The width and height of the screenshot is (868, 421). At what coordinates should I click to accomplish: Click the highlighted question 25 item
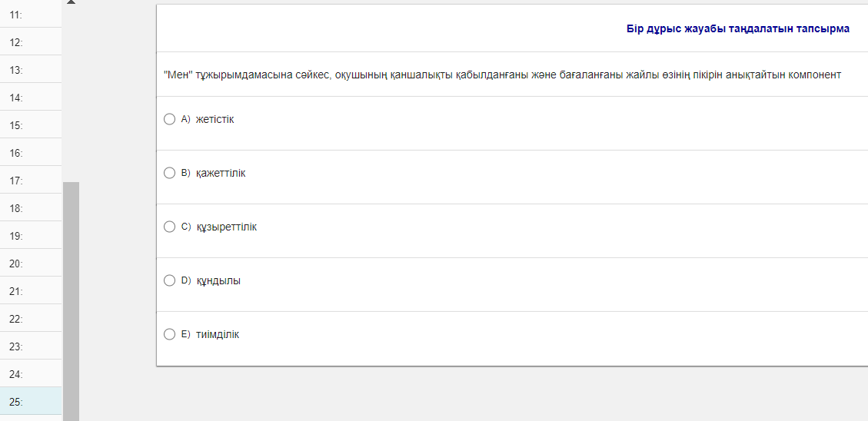(31, 402)
